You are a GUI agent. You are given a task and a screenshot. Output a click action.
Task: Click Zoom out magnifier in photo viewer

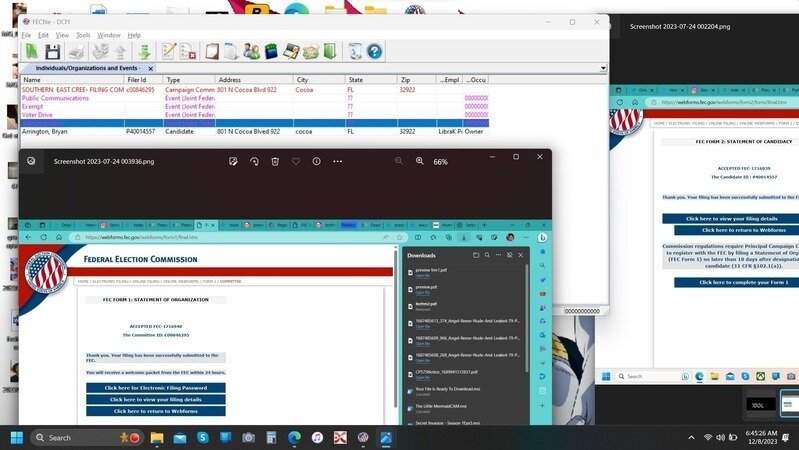pyautogui.click(x=398, y=161)
